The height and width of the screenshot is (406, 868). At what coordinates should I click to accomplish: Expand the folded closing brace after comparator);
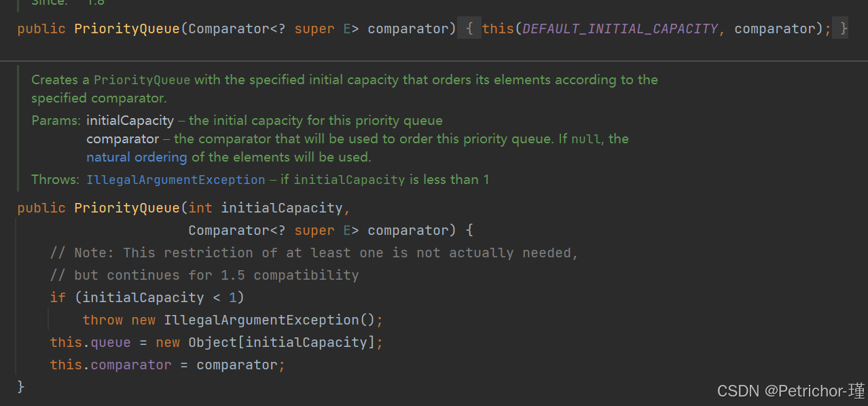[x=841, y=29]
